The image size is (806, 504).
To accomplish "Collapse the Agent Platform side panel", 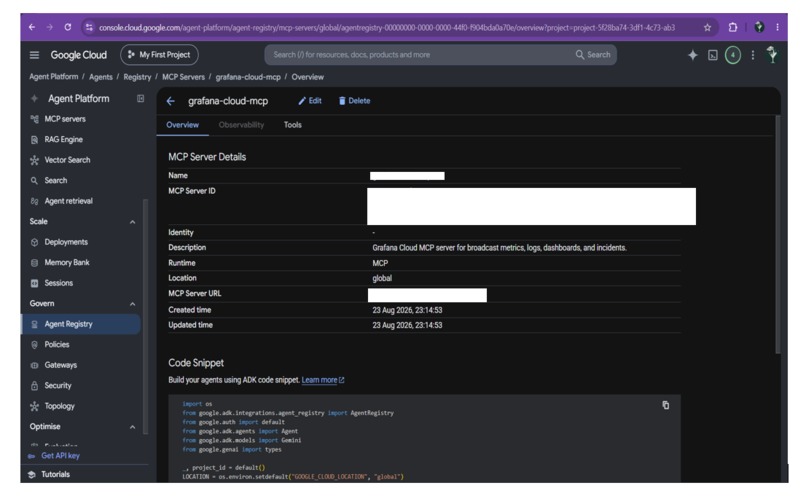I will pos(140,98).
